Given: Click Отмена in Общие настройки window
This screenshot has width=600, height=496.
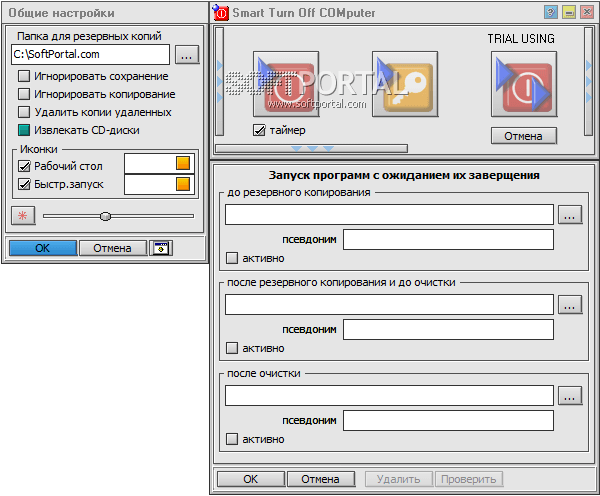Looking at the screenshot, I should pos(112,248).
